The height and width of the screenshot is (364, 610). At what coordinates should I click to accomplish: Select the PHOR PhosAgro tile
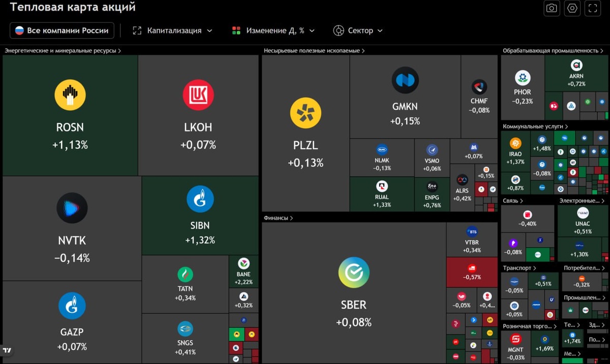tap(523, 87)
